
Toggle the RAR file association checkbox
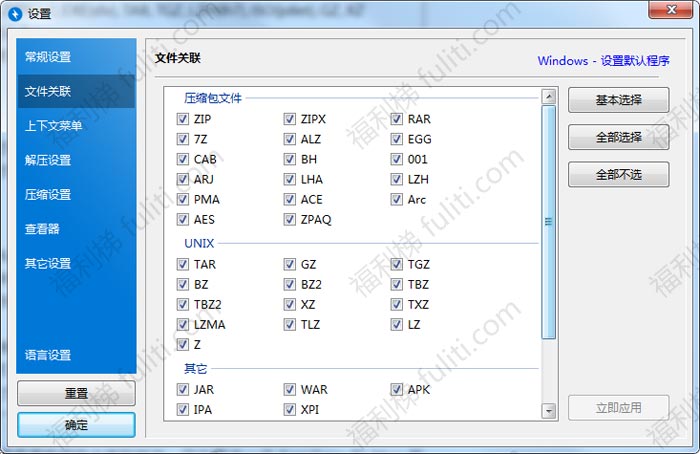click(396, 119)
